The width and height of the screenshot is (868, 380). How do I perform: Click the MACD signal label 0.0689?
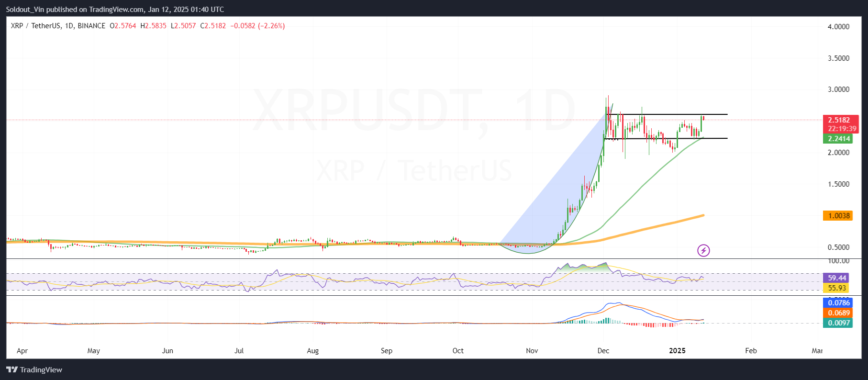click(x=839, y=313)
